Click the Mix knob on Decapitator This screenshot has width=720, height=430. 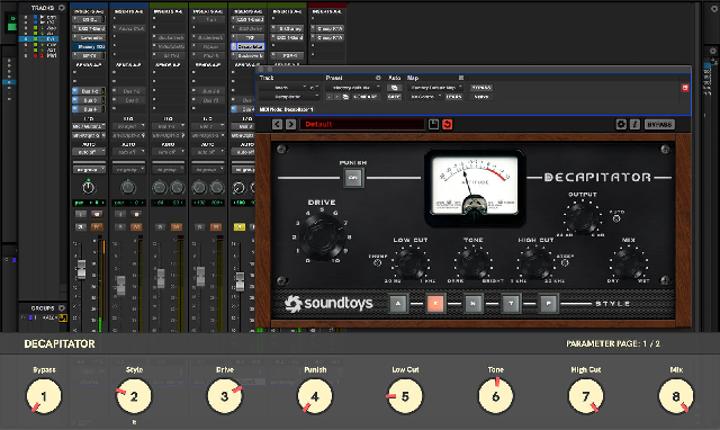pos(628,263)
